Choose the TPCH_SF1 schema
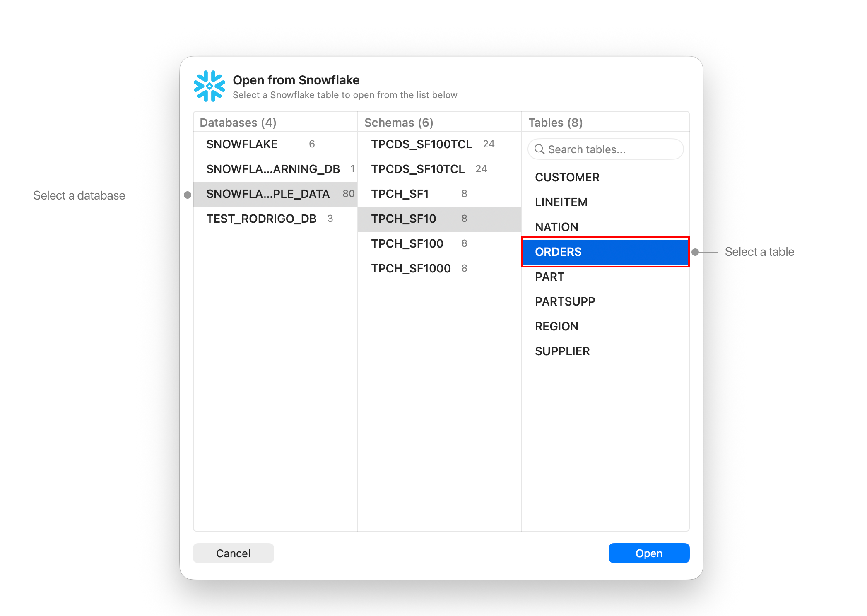 click(439, 194)
